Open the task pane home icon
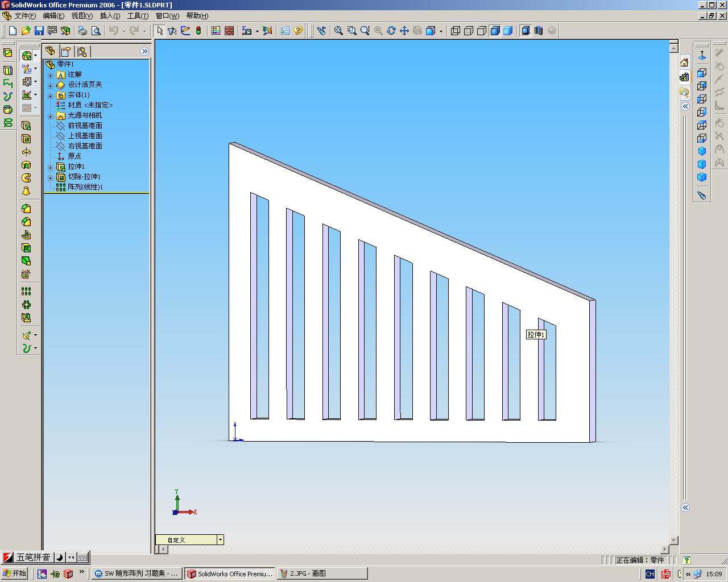This screenshot has height=582, width=728. click(x=684, y=63)
